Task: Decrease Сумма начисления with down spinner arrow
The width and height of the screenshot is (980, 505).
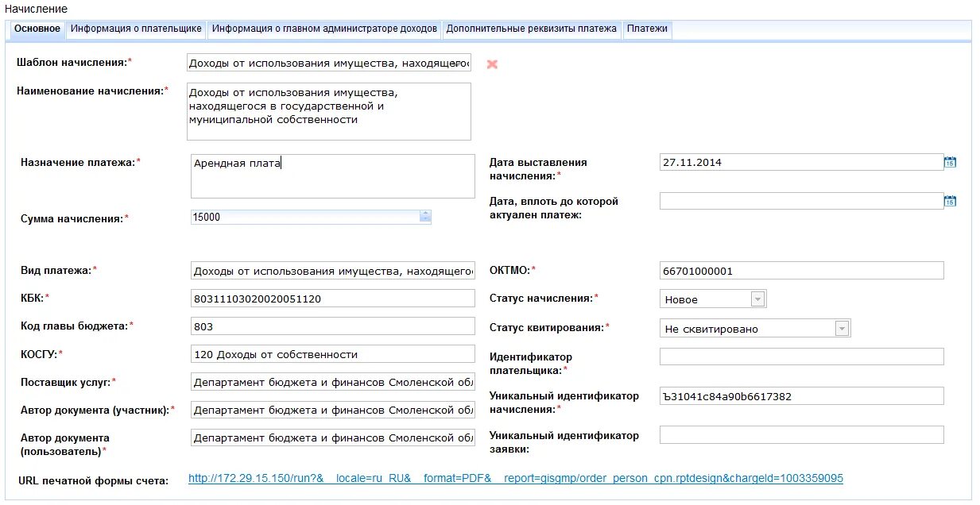Action: pyautogui.click(x=425, y=220)
